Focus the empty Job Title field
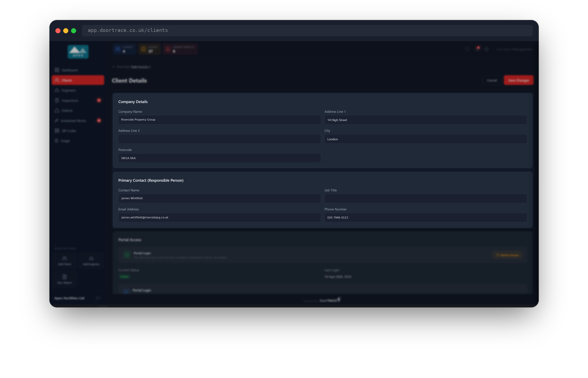This screenshot has width=588, height=378. point(425,198)
